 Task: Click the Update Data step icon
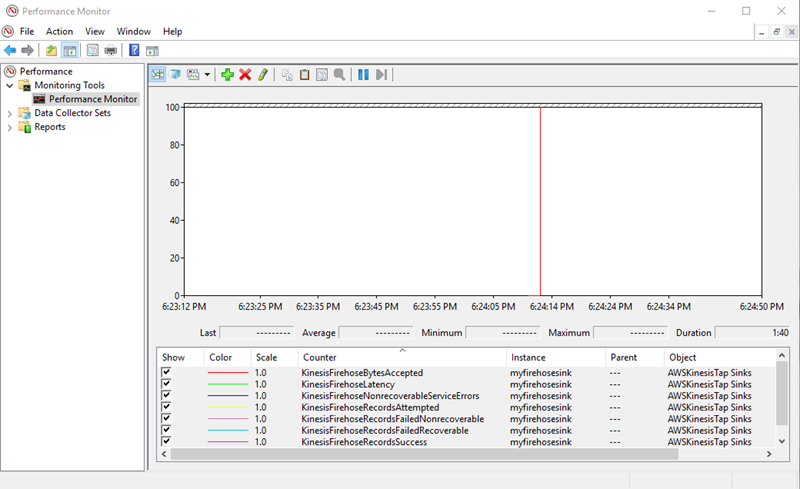tap(381, 74)
